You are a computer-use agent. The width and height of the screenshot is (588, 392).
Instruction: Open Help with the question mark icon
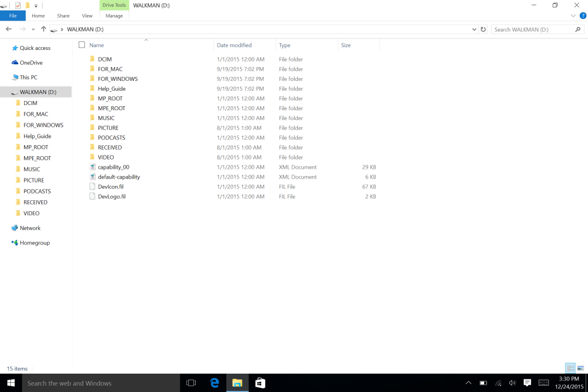pyautogui.click(x=583, y=15)
